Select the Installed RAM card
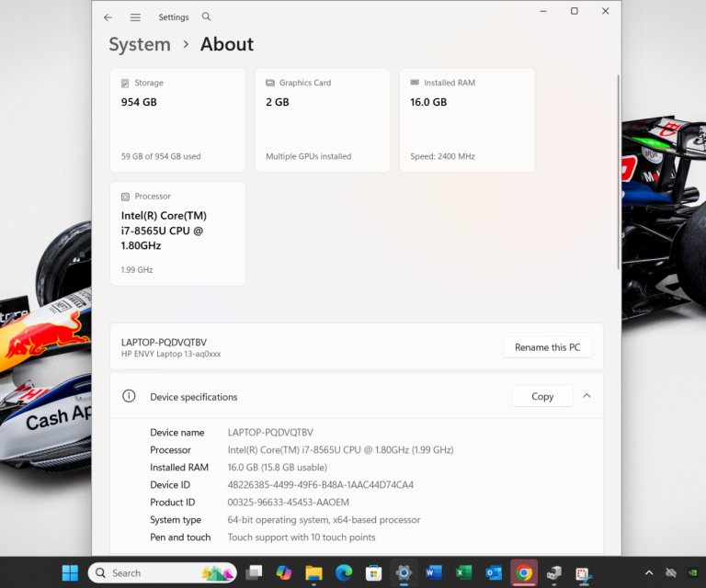This screenshot has height=588, width=706. pos(467,119)
